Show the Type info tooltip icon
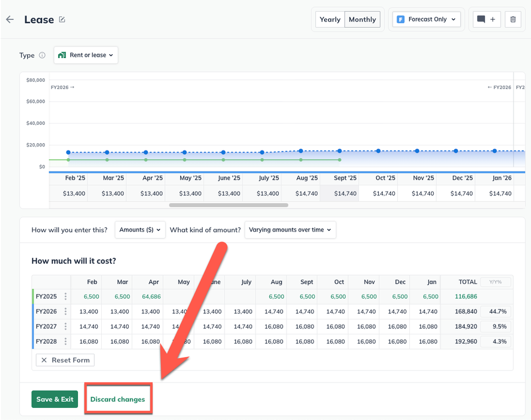The width and height of the screenshot is (531, 420). click(x=42, y=55)
